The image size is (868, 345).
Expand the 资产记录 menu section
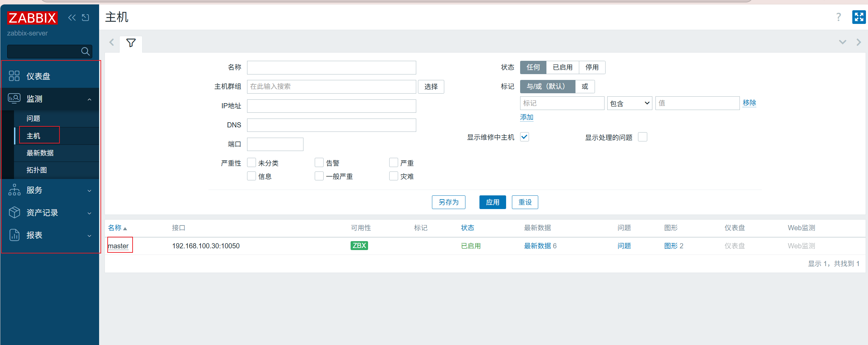pos(90,213)
